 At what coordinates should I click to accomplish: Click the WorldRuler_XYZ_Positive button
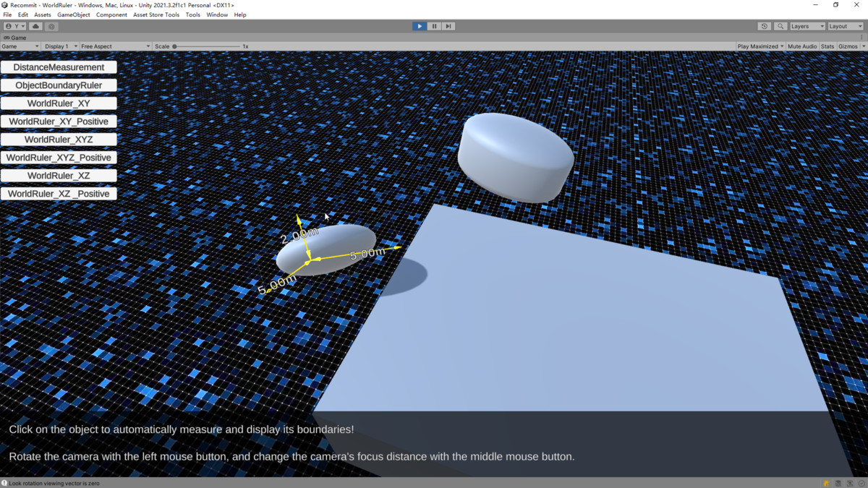pyautogui.click(x=59, y=158)
